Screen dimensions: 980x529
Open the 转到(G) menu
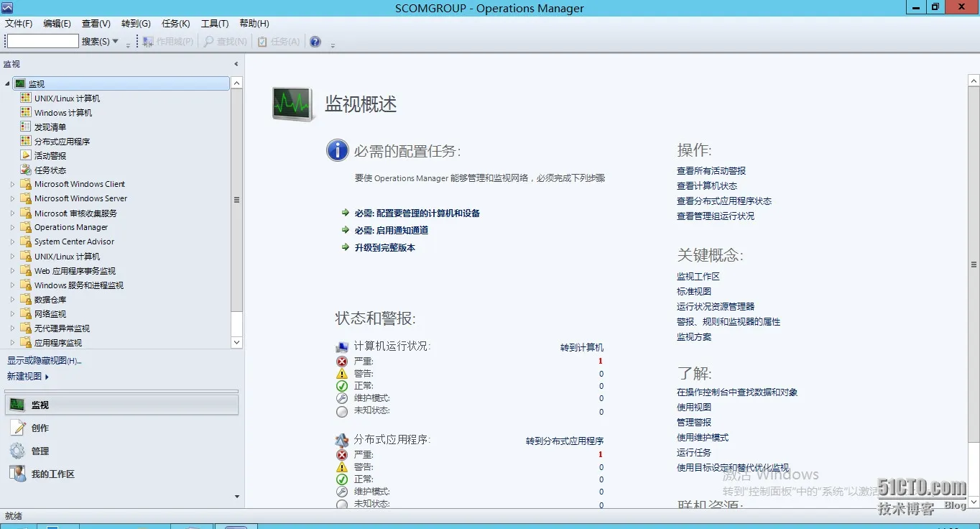(x=136, y=24)
